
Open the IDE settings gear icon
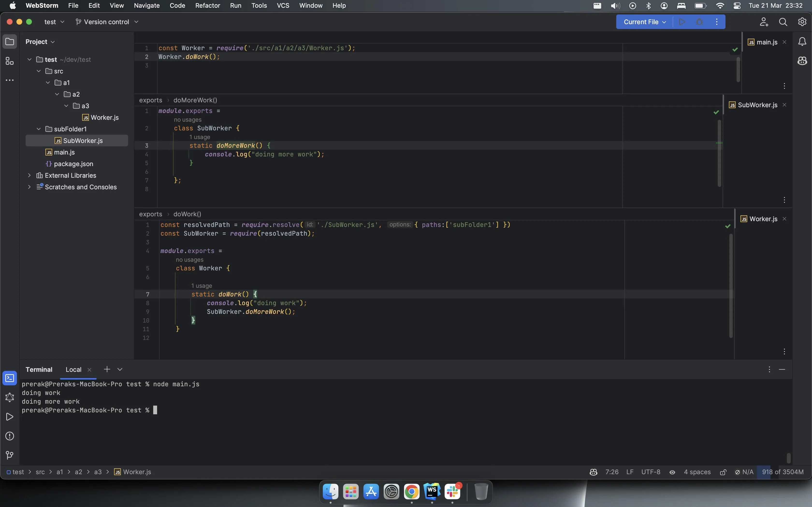[802, 22]
